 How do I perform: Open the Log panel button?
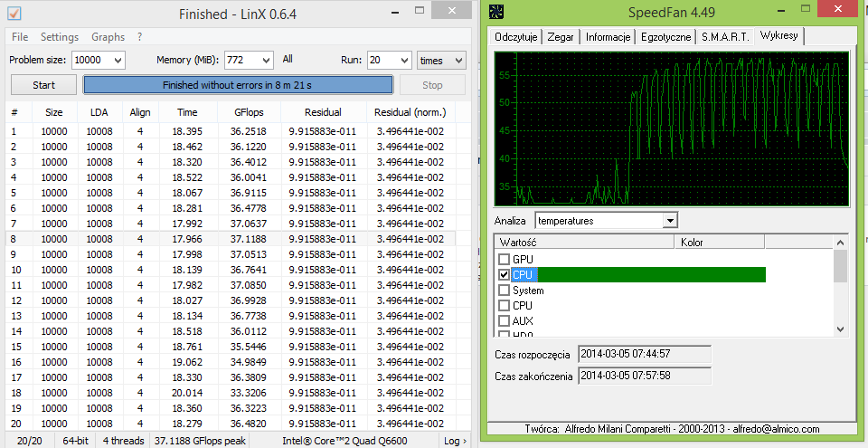point(455,441)
